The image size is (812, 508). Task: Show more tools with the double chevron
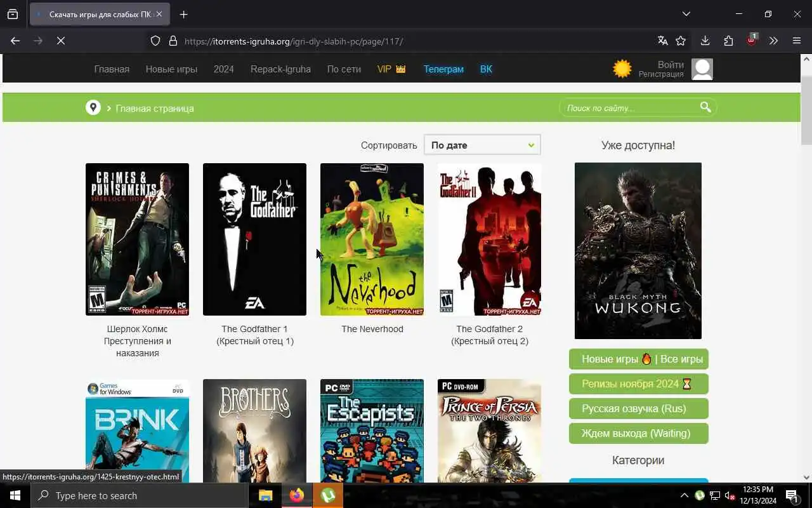pos(773,41)
